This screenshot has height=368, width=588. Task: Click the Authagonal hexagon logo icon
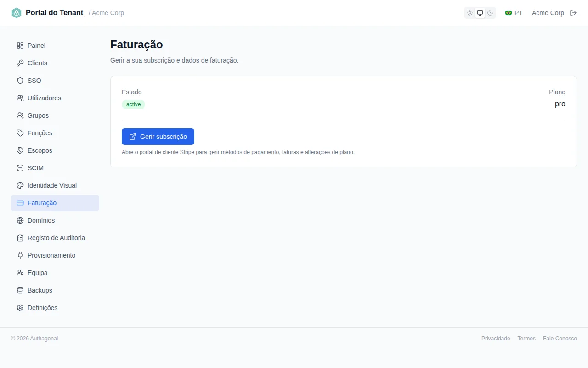pyautogui.click(x=17, y=13)
